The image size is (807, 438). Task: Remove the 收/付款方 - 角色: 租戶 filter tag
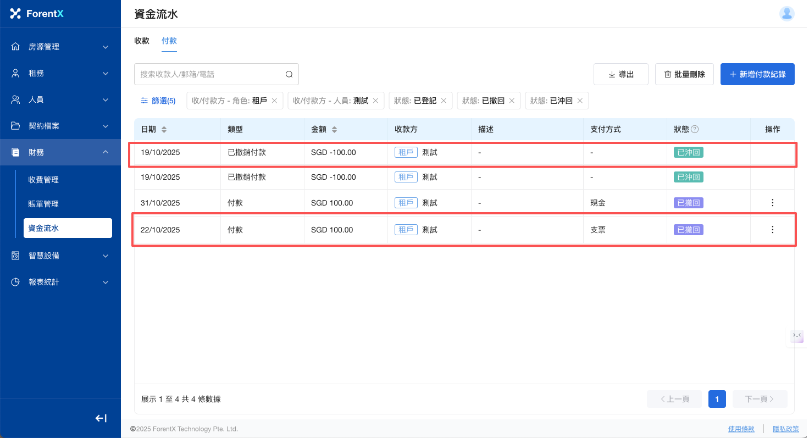pyautogui.click(x=274, y=100)
